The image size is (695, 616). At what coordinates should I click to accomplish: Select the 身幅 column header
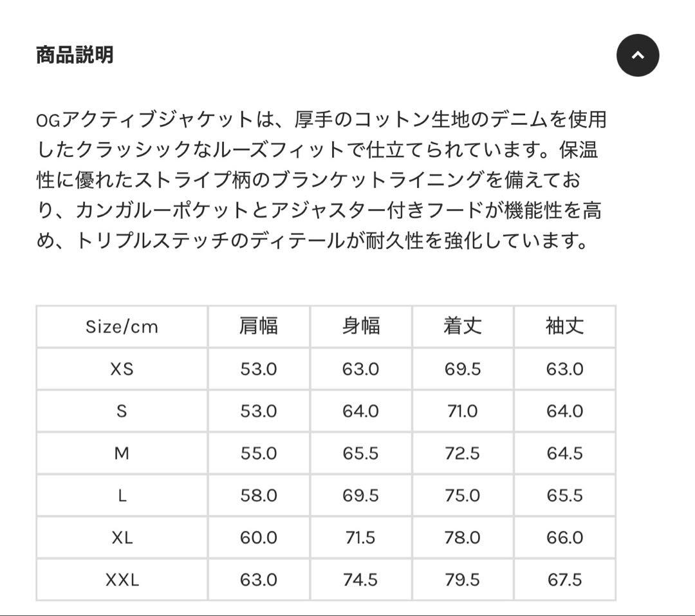pos(360,326)
